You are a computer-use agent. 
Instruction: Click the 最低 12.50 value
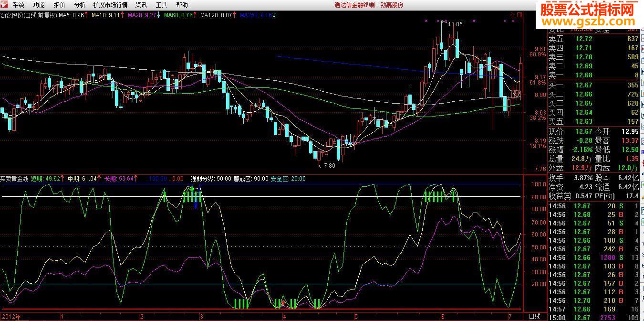click(x=630, y=150)
